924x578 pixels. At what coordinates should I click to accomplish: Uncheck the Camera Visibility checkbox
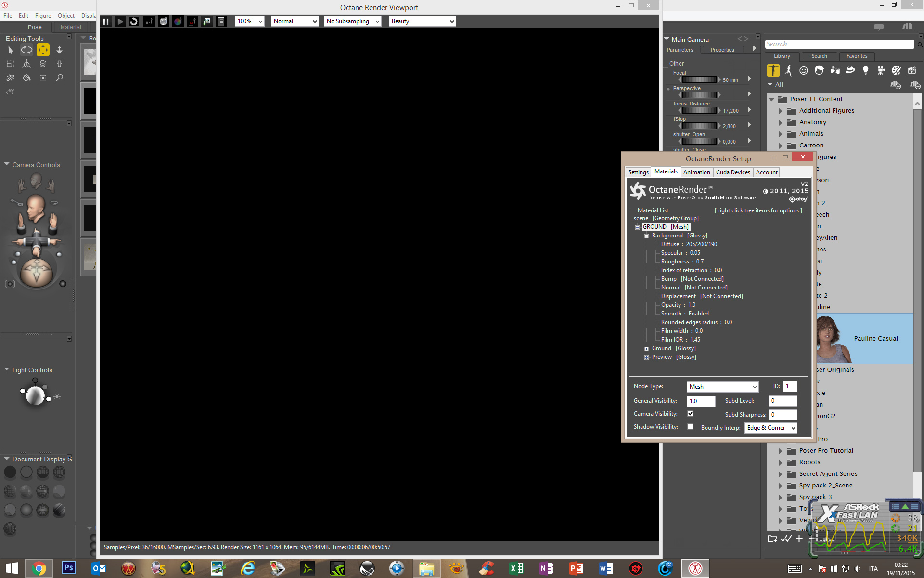[691, 414]
